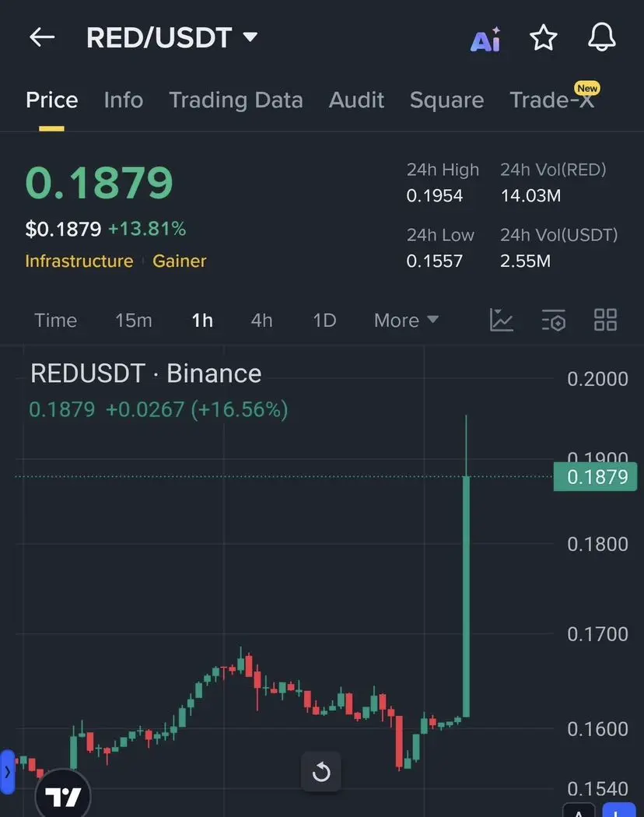644x817 pixels.
Task: Select the 4h interval
Action: coord(261,321)
